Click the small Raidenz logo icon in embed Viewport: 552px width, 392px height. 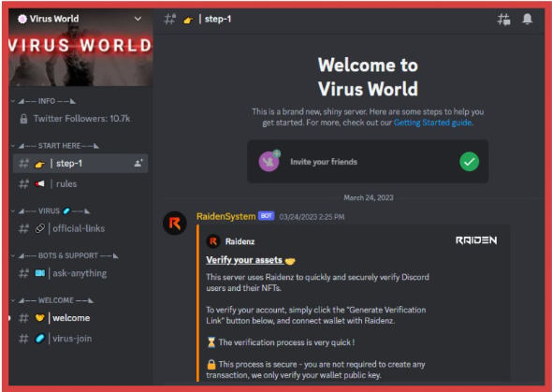point(213,241)
